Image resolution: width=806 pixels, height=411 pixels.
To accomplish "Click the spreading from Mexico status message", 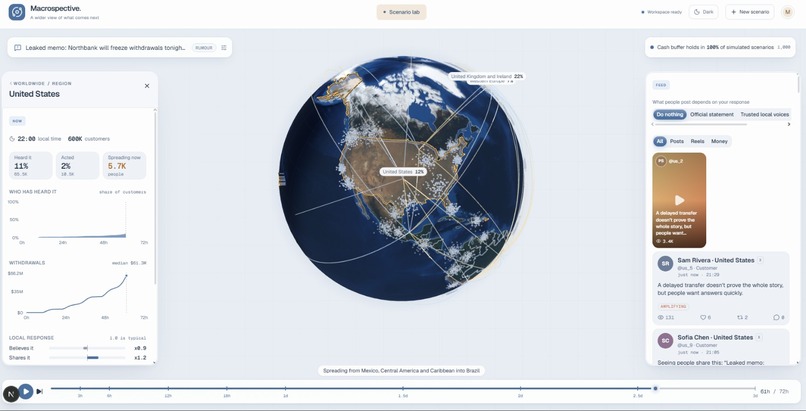I will tap(401, 370).
